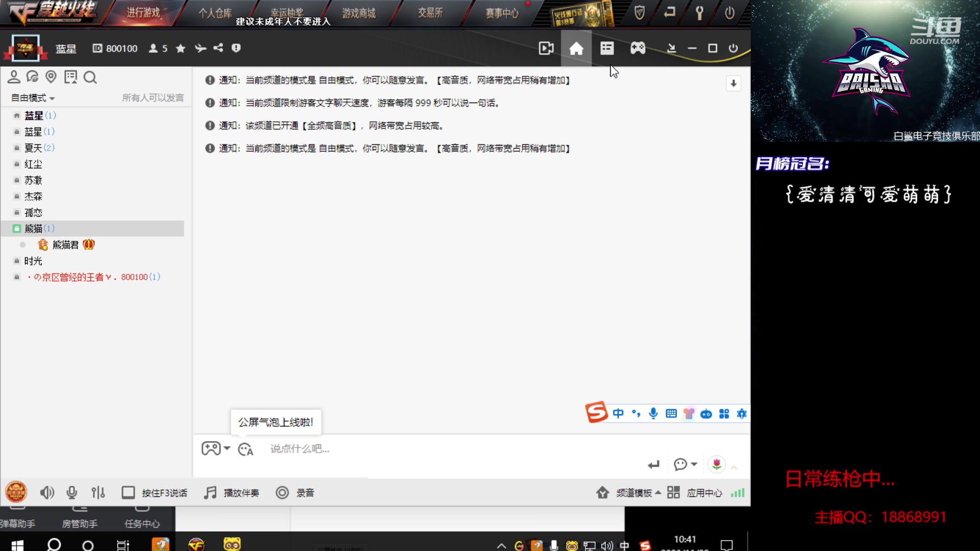Select the 红尘 channel
This screenshot has height=551, width=980.
click(33, 164)
